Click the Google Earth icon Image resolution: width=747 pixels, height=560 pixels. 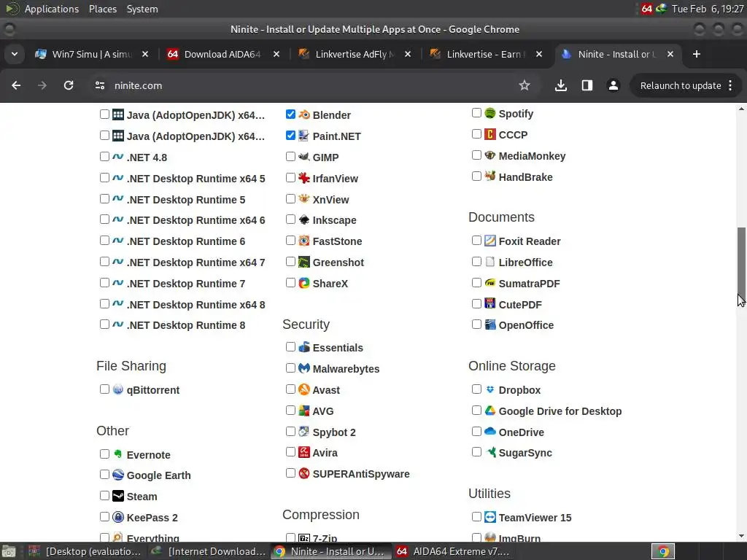(118, 475)
